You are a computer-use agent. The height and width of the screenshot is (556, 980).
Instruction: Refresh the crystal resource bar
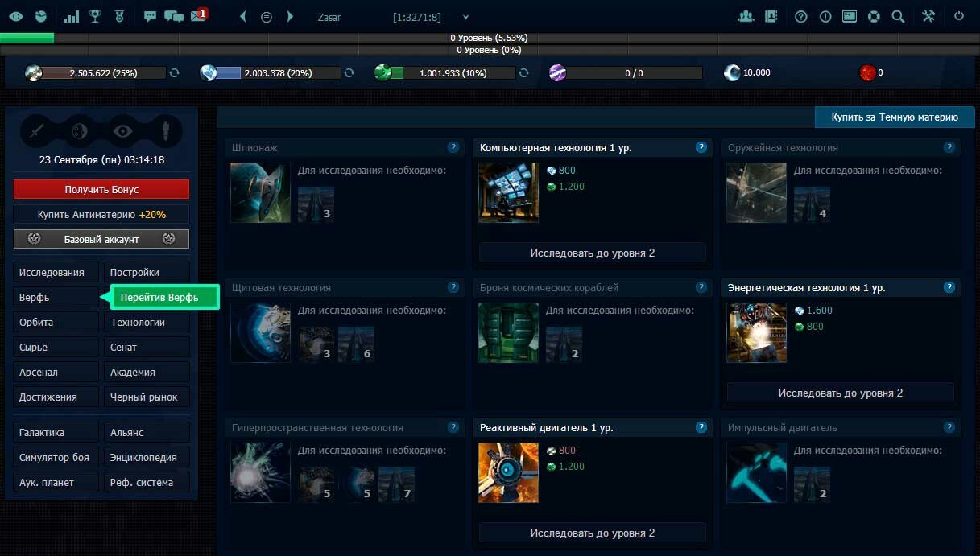(349, 72)
